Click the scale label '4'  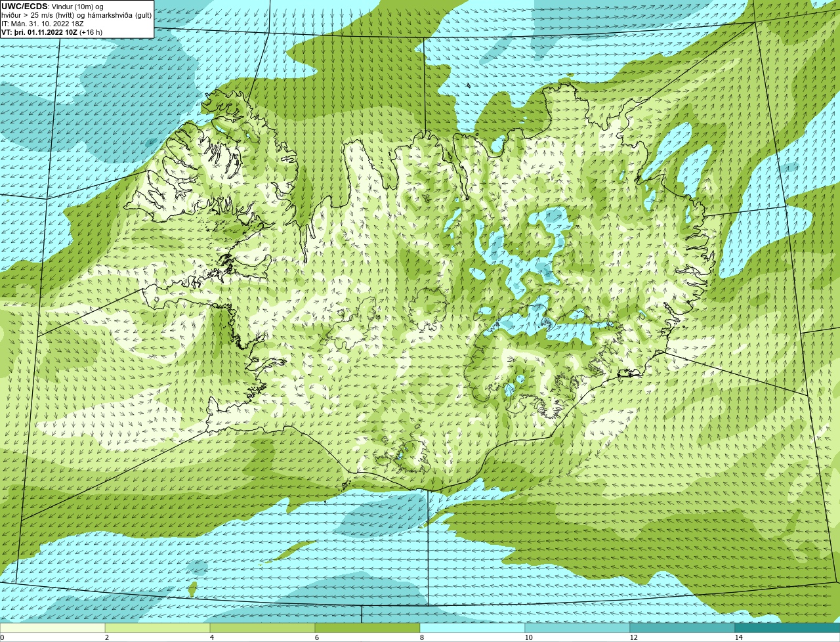point(211,637)
